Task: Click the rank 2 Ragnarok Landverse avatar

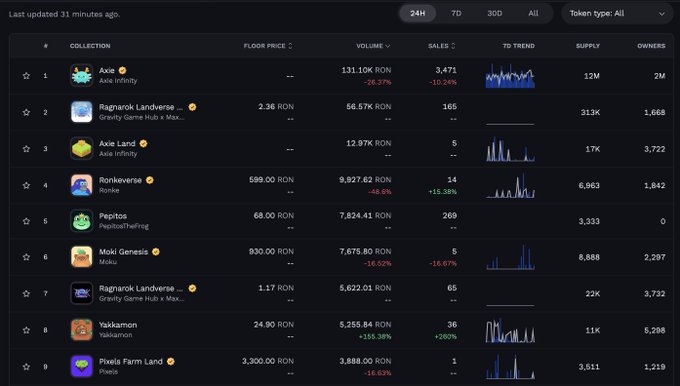Action: pyautogui.click(x=82, y=112)
